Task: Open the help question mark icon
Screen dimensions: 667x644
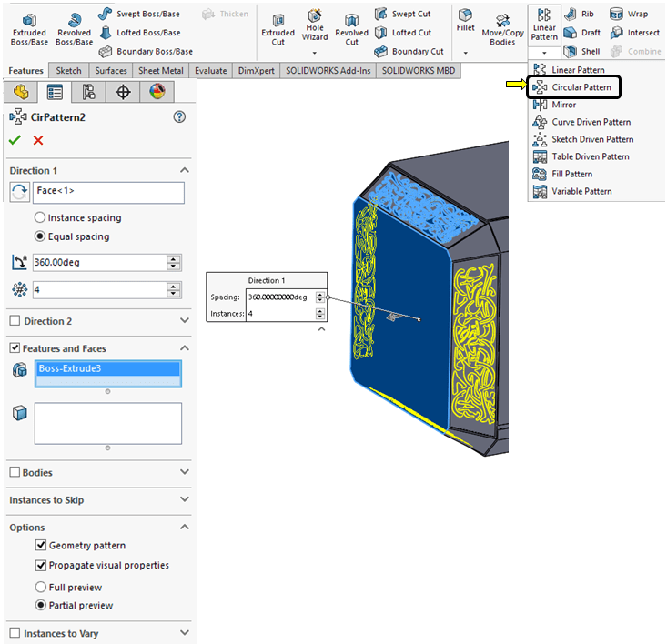Action: pos(179,116)
